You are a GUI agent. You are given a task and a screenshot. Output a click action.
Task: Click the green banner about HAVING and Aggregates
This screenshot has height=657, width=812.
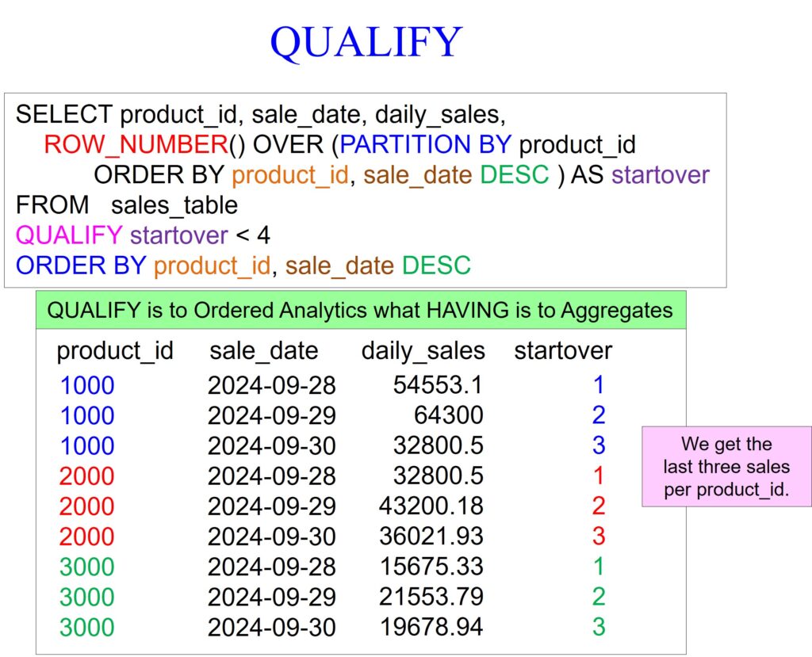pyautogui.click(x=360, y=310)
